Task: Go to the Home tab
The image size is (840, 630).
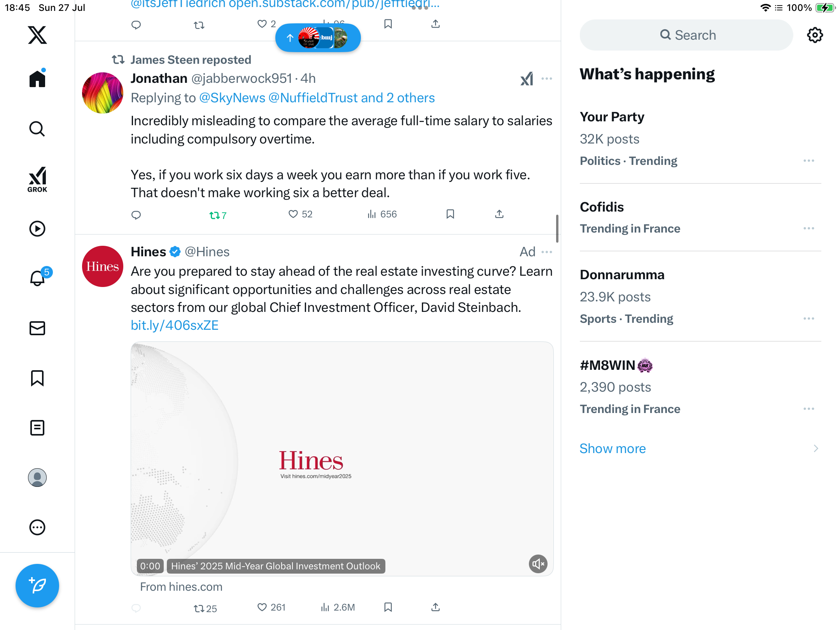Action: (x=37, y=79)
